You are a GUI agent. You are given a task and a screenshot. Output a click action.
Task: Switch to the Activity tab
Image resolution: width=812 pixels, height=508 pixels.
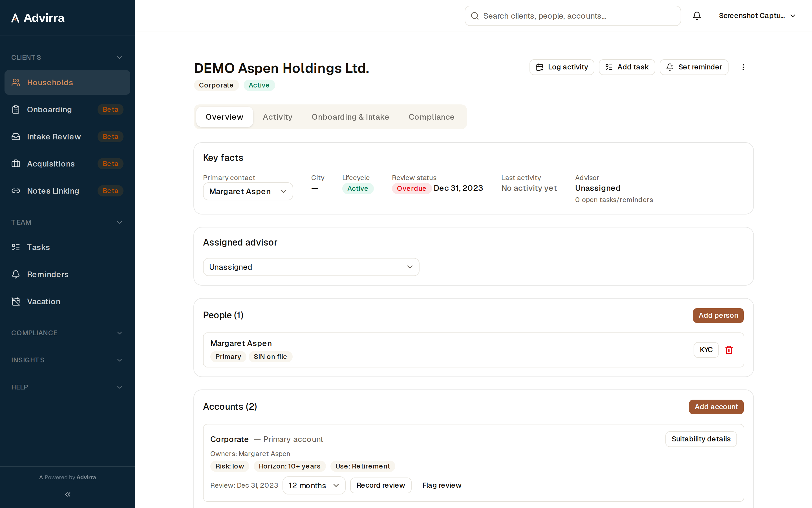pos(277,117)
